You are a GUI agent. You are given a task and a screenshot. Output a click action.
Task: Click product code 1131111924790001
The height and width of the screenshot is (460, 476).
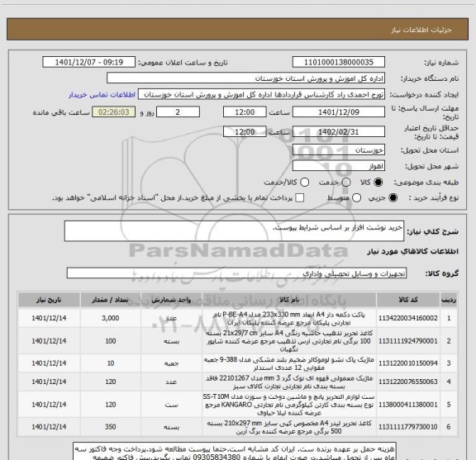(x=408, y=341)
